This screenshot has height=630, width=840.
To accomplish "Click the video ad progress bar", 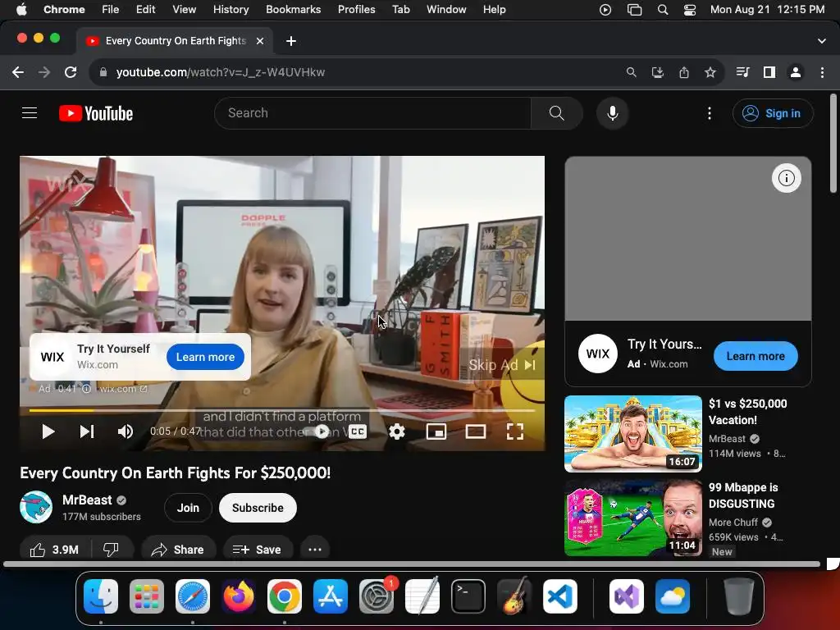I will pyautogui.click(x=282, y=411).
